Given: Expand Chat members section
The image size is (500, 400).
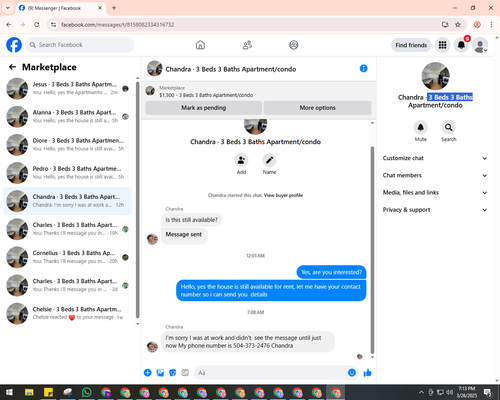Looking at the screenshot, I should click(435, 175).
